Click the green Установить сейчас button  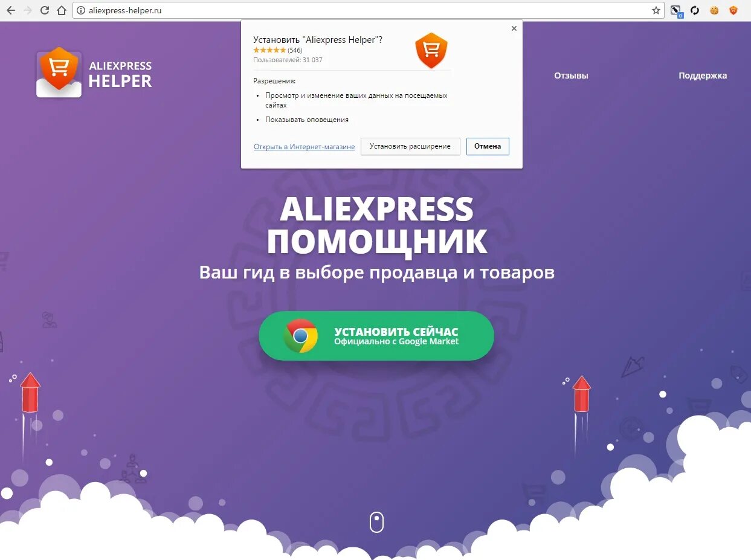coord(376,336)
